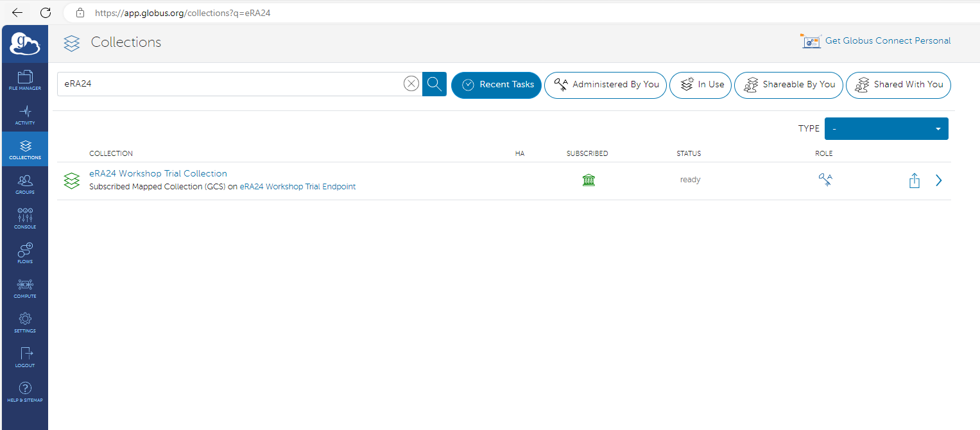
Task: Reload the page with browser refresh
Action: tap(46, 12)
